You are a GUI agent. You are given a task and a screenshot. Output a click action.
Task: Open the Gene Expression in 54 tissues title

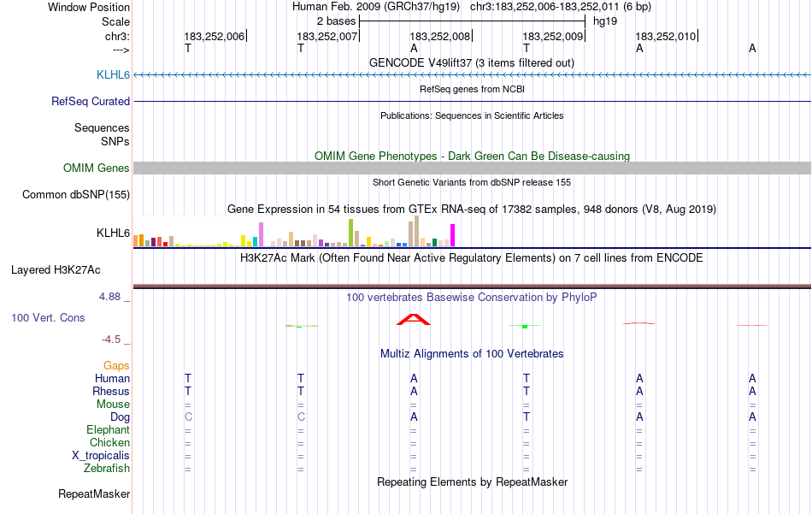[x=472, y=210]
